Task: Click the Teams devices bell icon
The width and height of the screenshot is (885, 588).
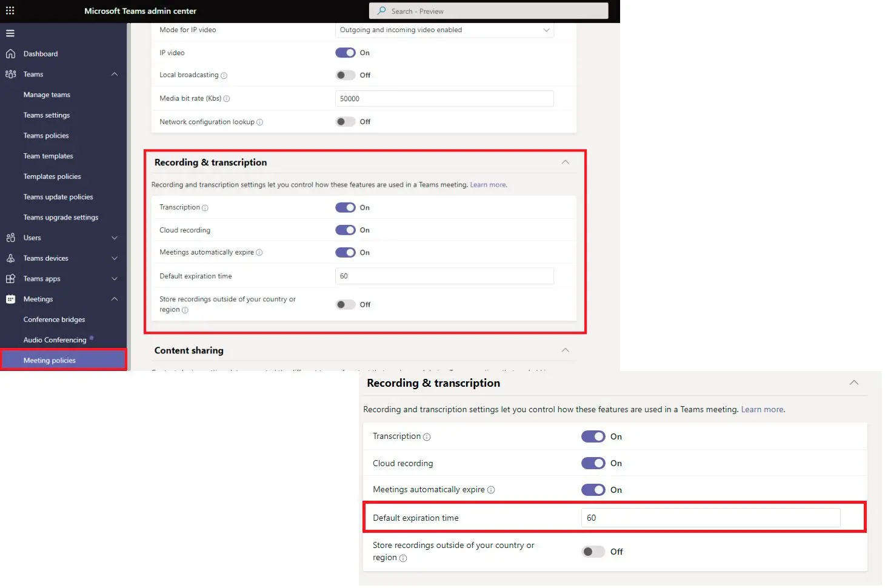Action: click(10, 258)
